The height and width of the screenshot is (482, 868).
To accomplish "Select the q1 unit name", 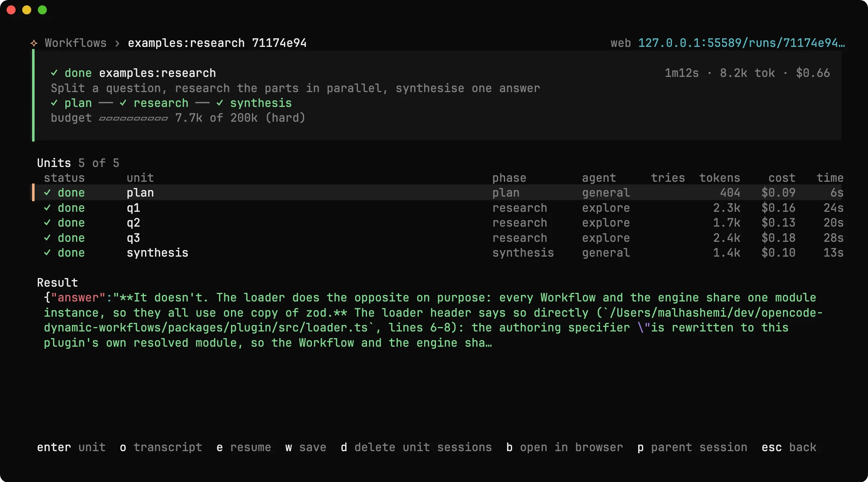I will tap(133, 208).
